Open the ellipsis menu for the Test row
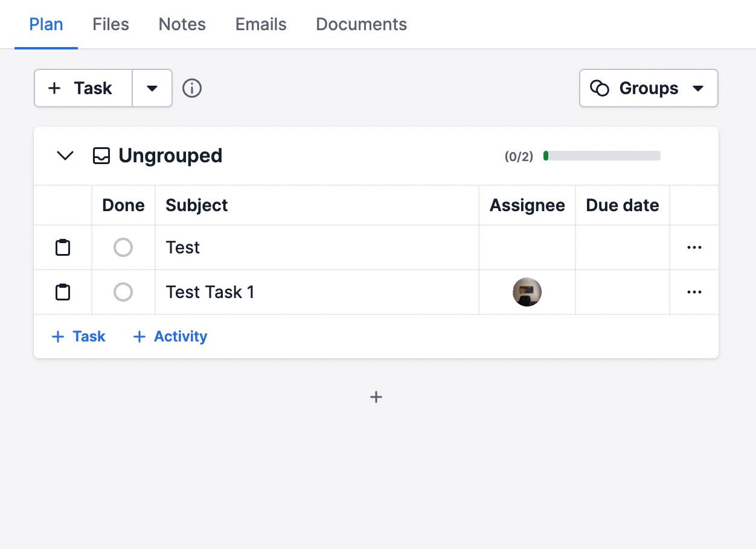 pyautogui.click(x=694, y=247)
